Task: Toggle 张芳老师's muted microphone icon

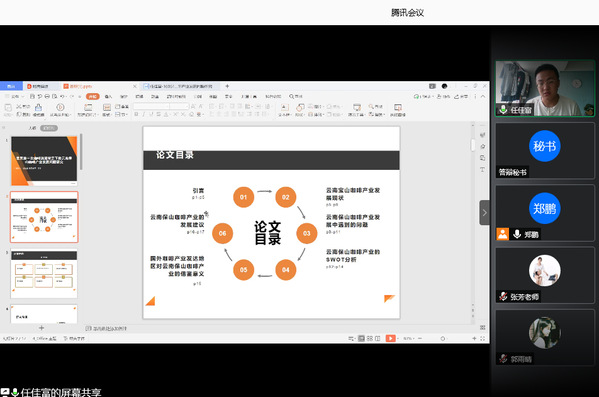Action: point(503,296)
